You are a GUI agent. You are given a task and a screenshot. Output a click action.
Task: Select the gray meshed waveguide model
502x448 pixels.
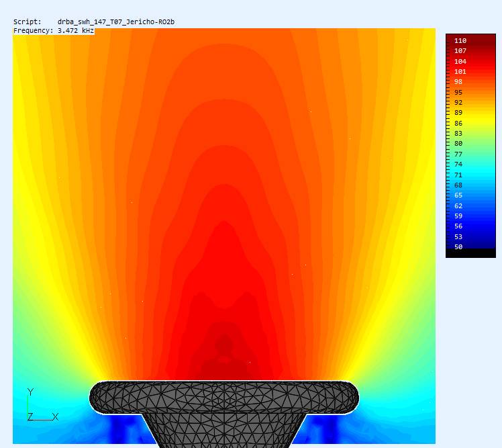pyautogui.click(x=224, y=413)
